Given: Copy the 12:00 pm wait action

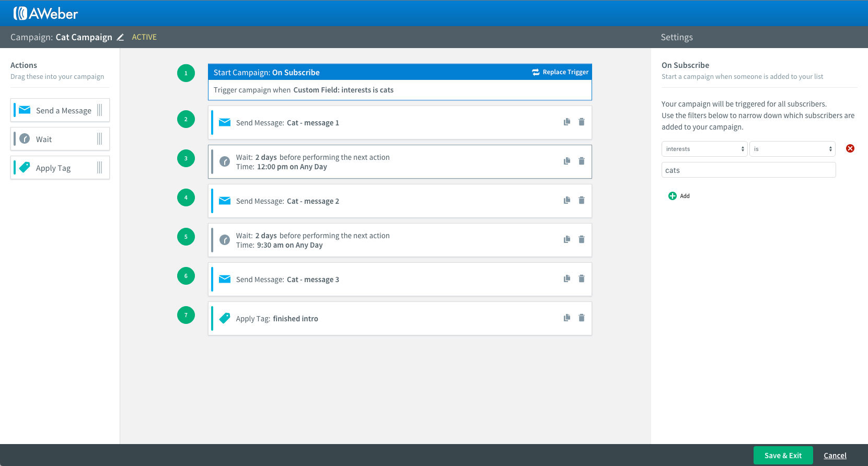Looking at the screenshot, I should point(567,161).
